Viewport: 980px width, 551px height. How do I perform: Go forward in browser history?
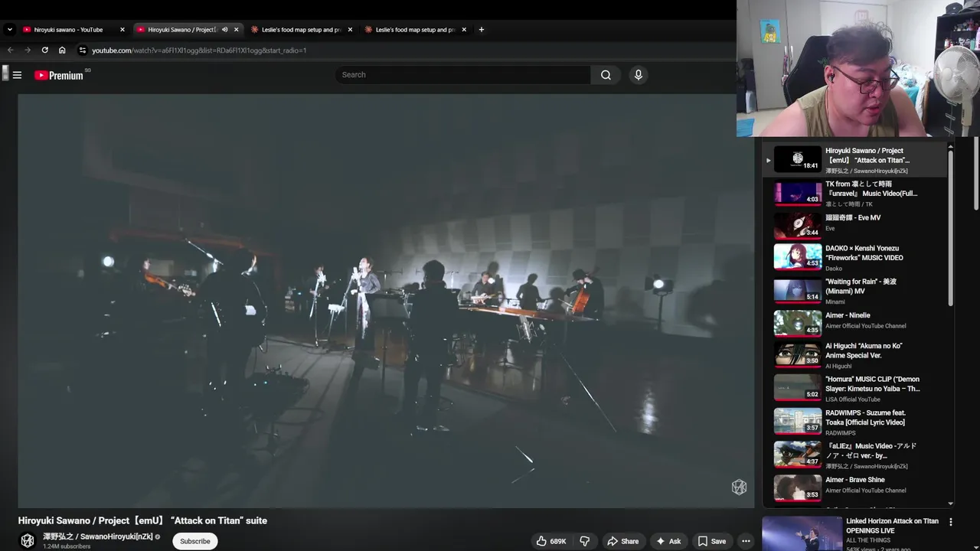(x=28, y=51)
